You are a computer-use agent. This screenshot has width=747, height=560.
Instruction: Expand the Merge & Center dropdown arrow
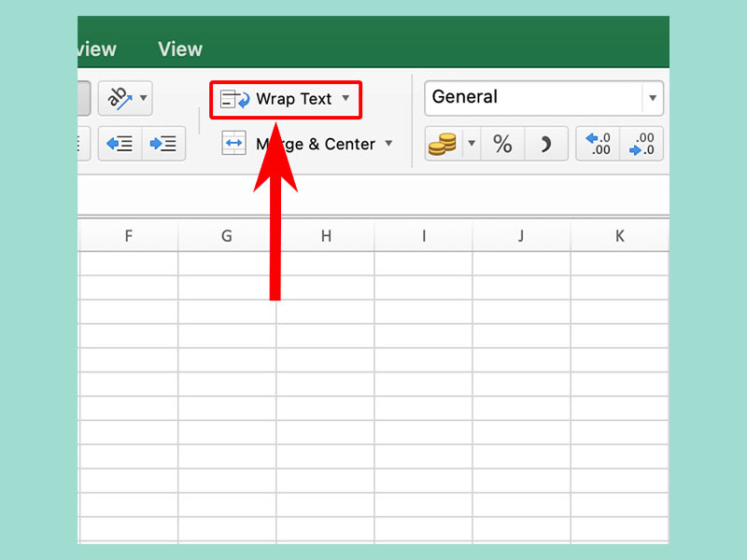388,144
